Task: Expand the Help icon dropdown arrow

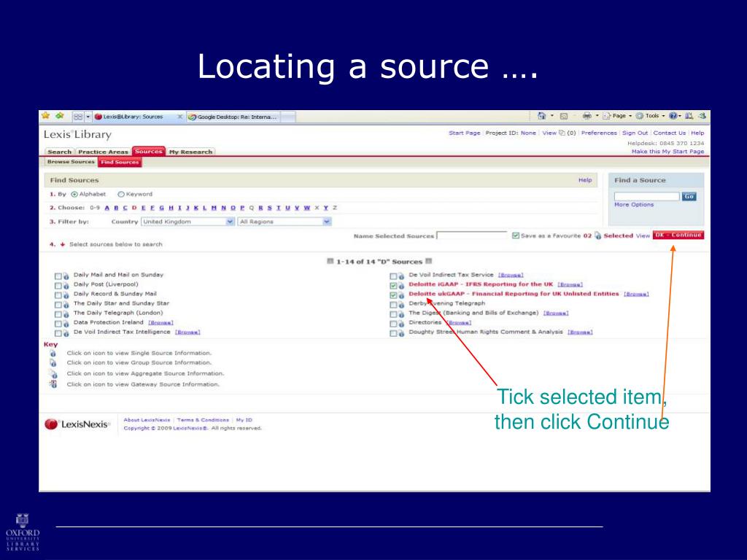Action: tap(680, 116)
